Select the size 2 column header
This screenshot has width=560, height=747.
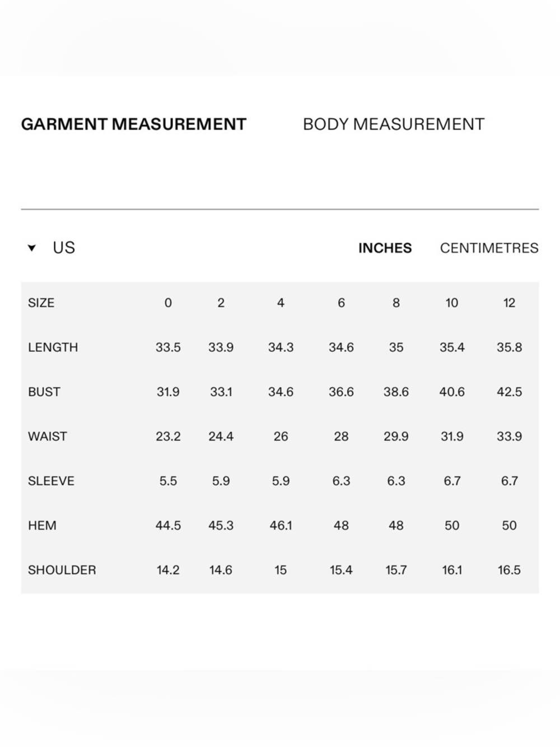click(221, 303)
